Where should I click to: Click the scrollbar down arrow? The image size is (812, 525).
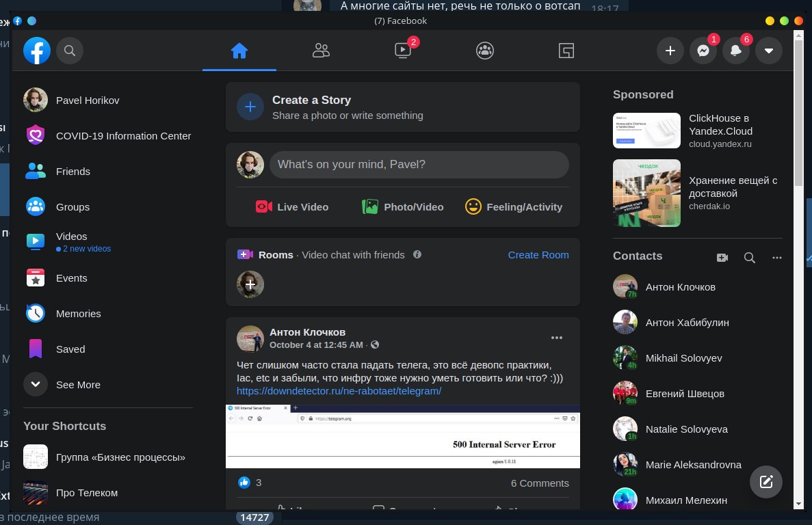(x=798, y=504)
